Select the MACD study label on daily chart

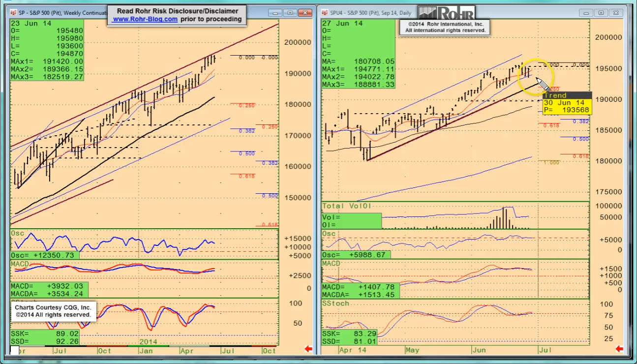pyautogui.click(x=332, y=264)
